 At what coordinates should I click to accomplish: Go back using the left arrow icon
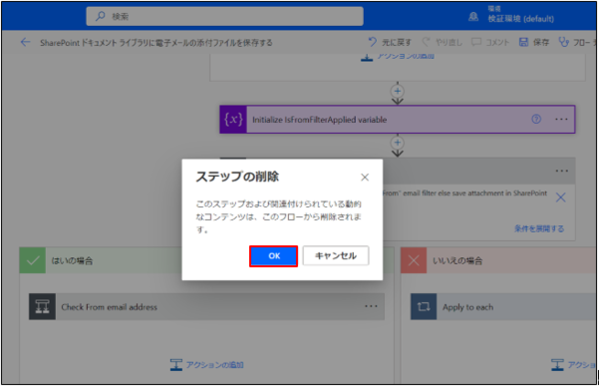[25, 42]
